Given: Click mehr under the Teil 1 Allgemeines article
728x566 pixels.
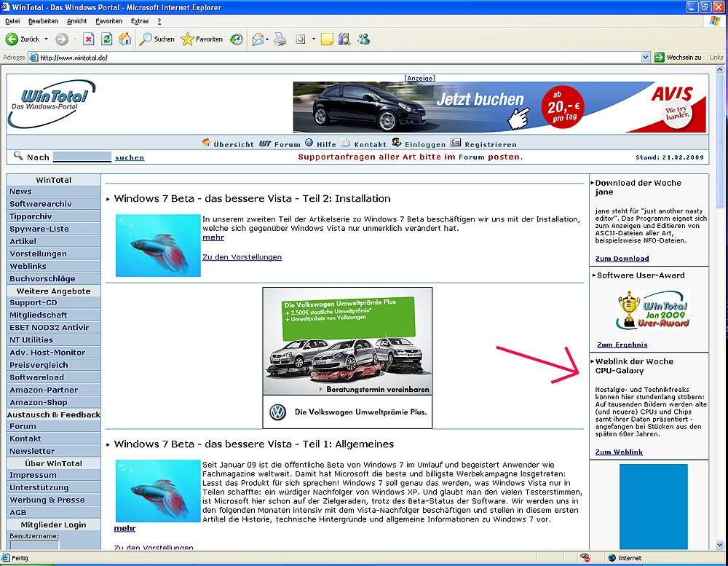Looking at the screenshot, I should pyautogui.click(x=125, y=528).
